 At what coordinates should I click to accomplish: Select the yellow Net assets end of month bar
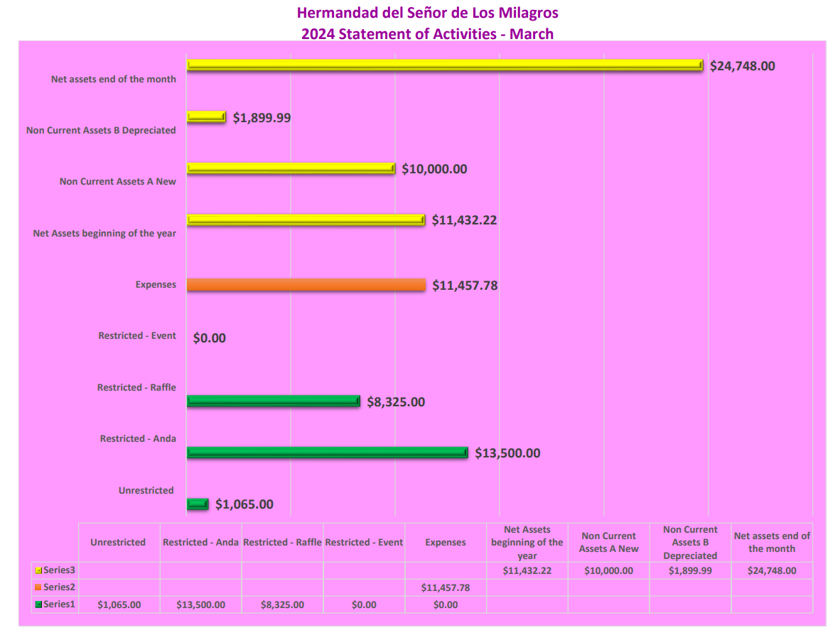(444, 65)
